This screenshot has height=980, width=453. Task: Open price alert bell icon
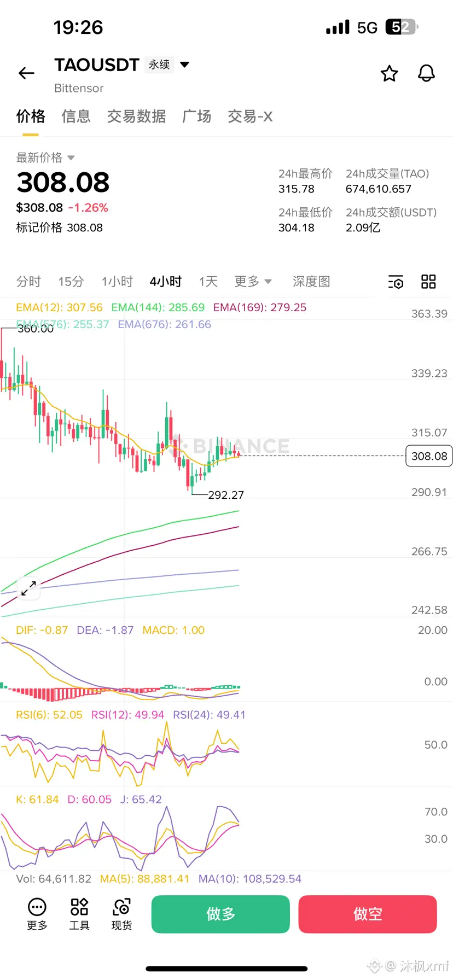coord(426,73)
